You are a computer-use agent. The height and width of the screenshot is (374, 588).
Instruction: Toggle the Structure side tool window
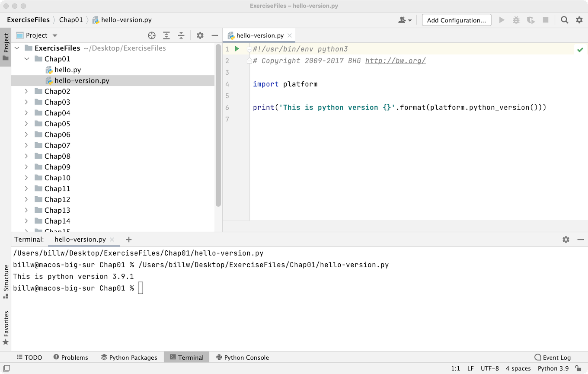(x=6, y=282)
